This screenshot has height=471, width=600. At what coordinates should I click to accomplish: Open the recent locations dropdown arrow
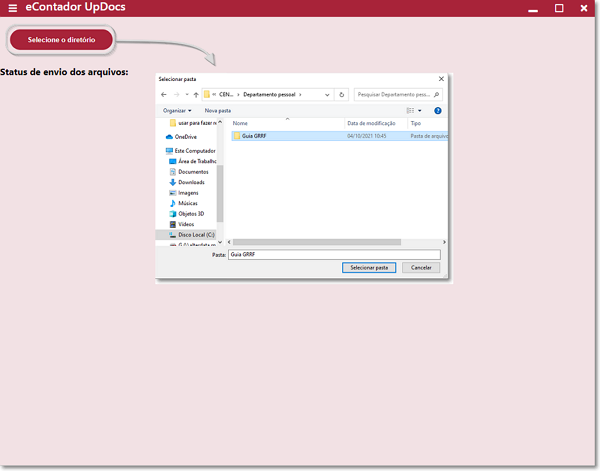coord(187,95)
